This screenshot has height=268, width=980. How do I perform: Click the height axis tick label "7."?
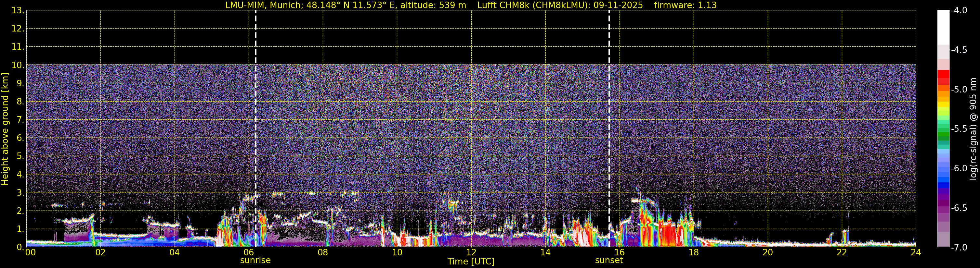(20, 120)
